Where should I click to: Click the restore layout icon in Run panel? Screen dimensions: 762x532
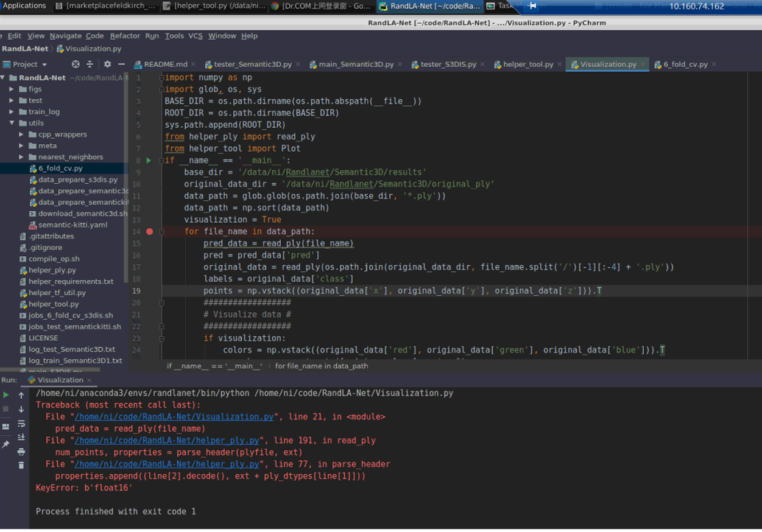point(6,426)
